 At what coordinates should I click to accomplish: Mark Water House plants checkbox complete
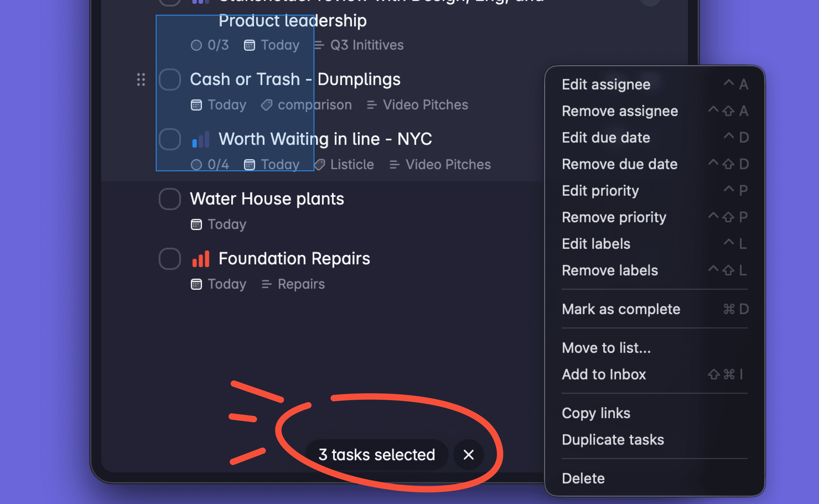coord(170,199)
